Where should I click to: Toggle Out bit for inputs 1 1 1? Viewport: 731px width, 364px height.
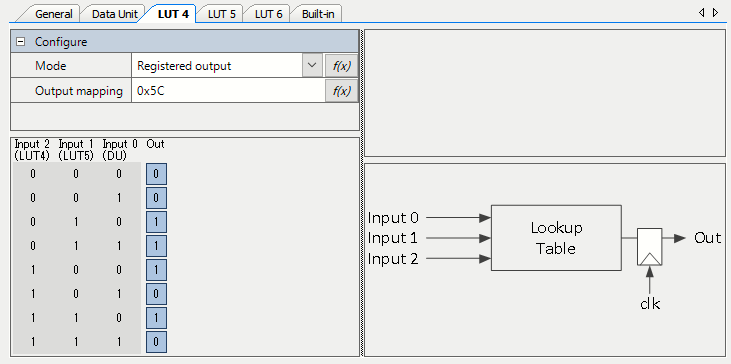pyautogui.click(x=156, y=342)
